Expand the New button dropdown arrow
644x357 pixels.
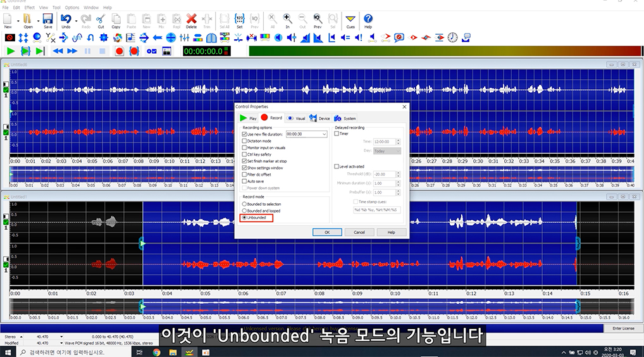(x=18, y=20)
